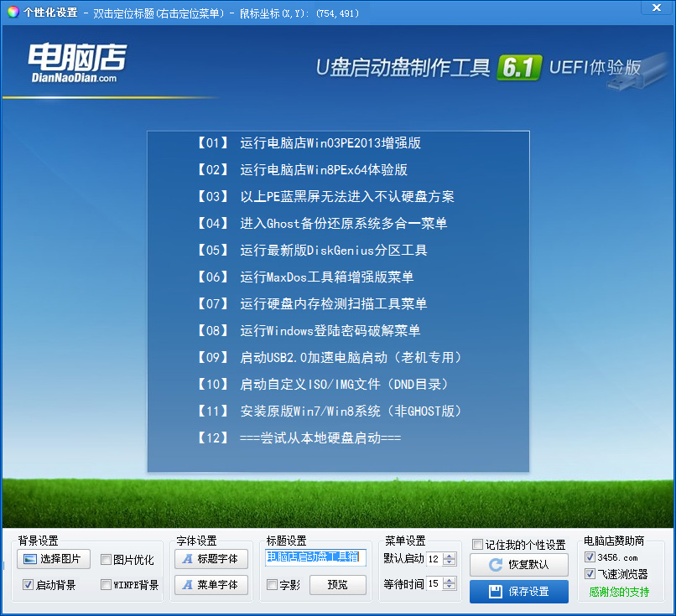The height and width of the screenshot is (616, 676).
Task: Increase the 默认启动 value with up arrow
Action: pyautogui.click(x=450, y=556)
